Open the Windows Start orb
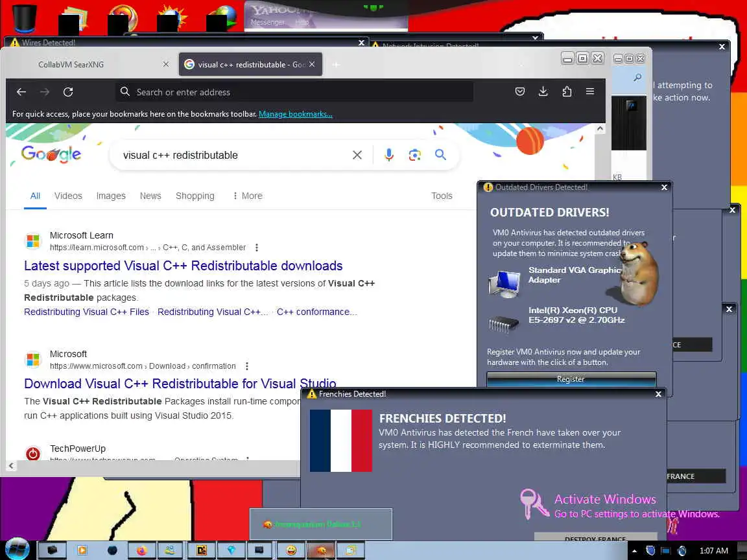Screen dimensions: 747x560 point(17,549)
